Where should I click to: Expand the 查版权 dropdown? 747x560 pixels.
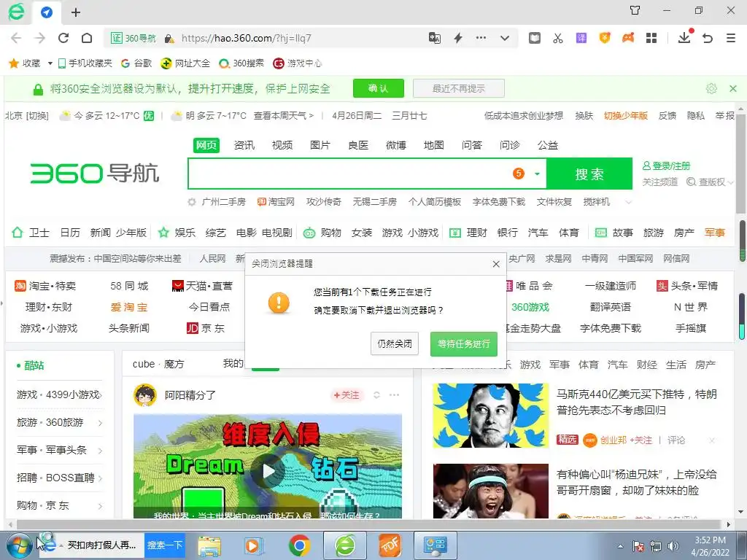(x=731, y=182)
